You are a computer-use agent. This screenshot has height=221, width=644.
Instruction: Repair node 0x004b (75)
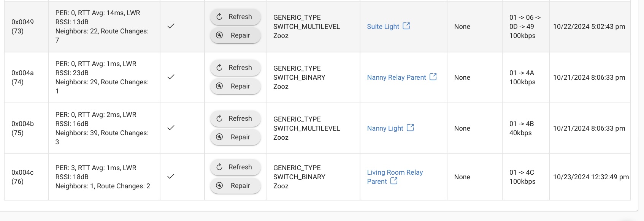235,137
